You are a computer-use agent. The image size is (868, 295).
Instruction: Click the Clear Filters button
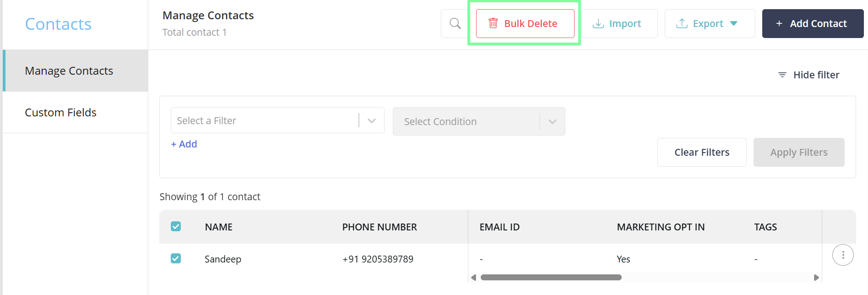(x=702, y=152)
